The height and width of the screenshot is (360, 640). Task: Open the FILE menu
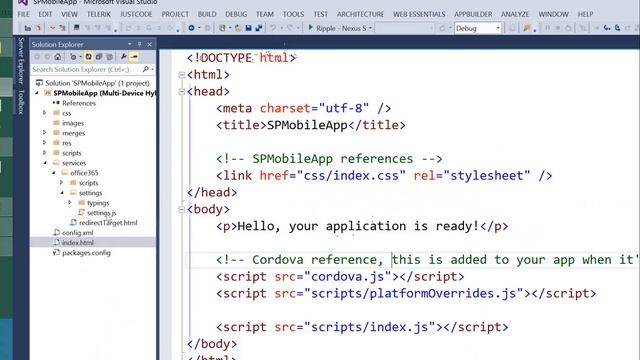[23, 14]
